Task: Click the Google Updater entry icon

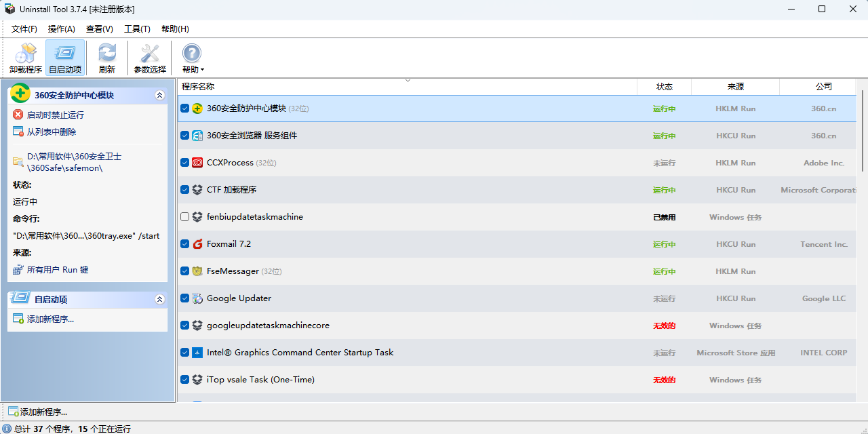Action: coord(197,298)
